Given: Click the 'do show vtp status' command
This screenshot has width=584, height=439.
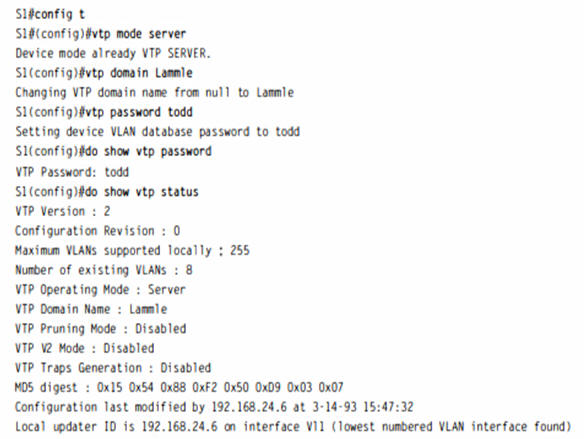Looking at the screenshot, I should [x=142, y=192].
